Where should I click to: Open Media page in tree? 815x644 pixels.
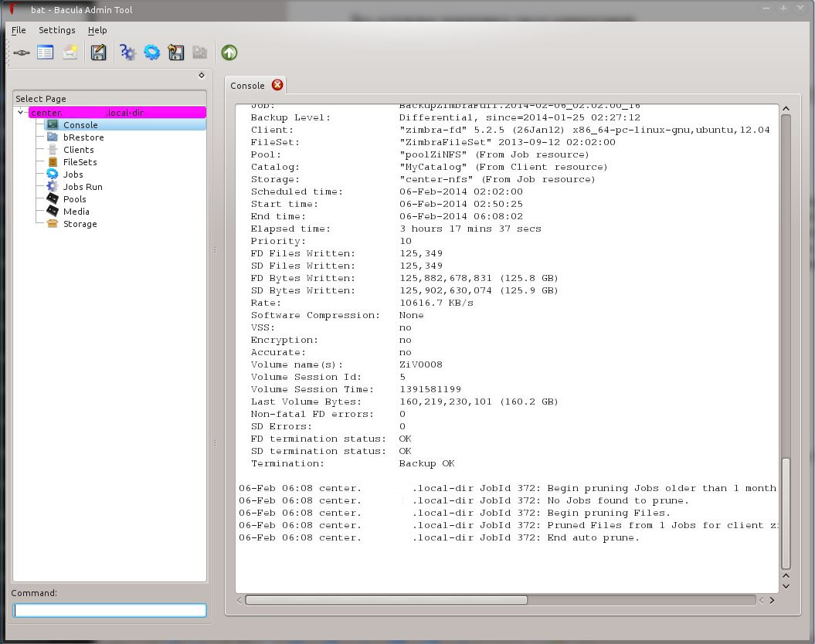[x=76, y=212]
